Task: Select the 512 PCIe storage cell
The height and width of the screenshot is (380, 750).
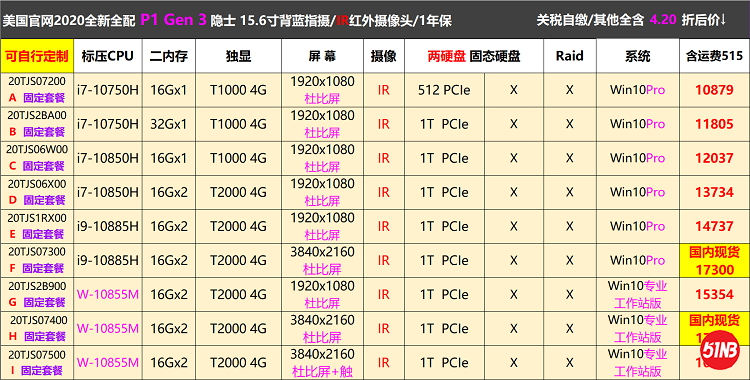Action: click(x=444, y=90)
